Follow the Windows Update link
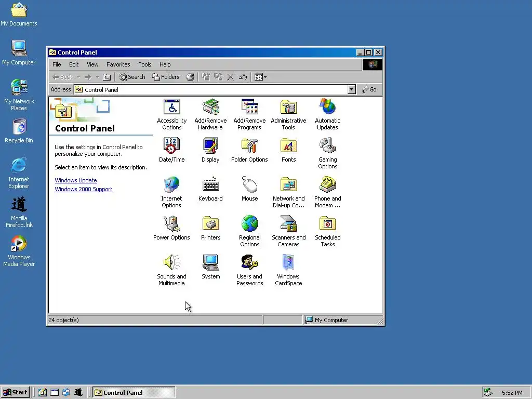Viewport: 532px width, 399px height. click(x=76, y=180)
